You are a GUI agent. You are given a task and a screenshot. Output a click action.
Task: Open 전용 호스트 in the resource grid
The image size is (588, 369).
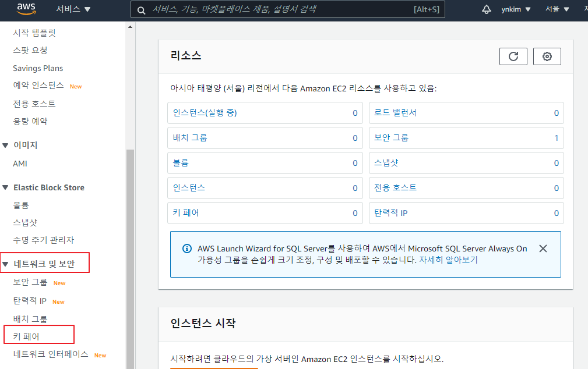pos(395,187)
